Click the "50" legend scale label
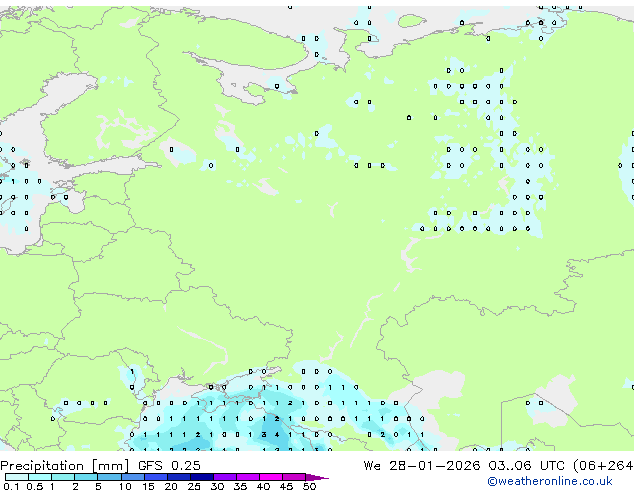The image size is (634, 490). [x=309, y=486]
